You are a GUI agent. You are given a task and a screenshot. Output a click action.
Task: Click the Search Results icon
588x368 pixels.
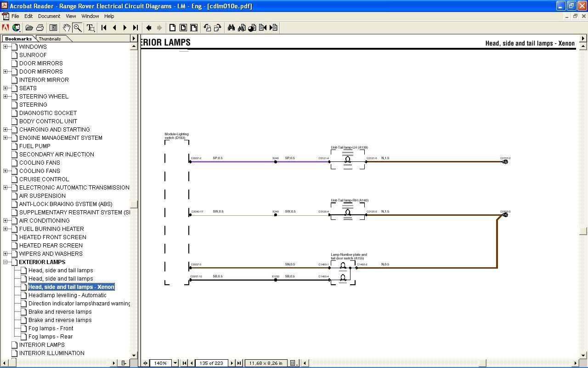click(x=252, y=28)
